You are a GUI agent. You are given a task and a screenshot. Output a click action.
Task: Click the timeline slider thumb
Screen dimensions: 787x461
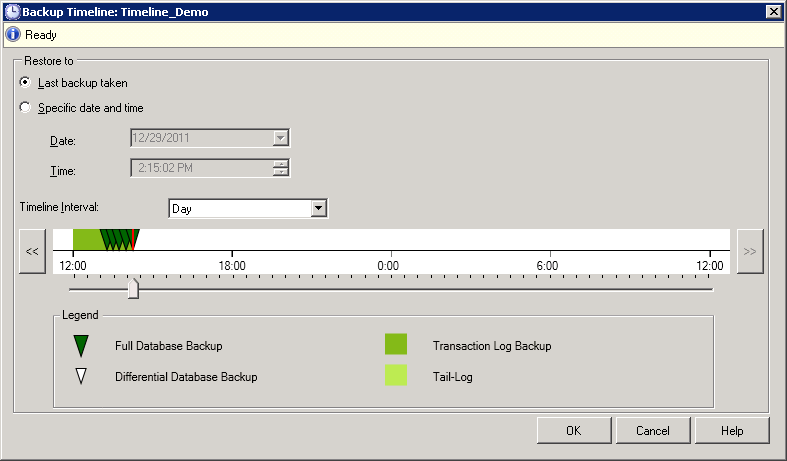(x=133, y=289)
